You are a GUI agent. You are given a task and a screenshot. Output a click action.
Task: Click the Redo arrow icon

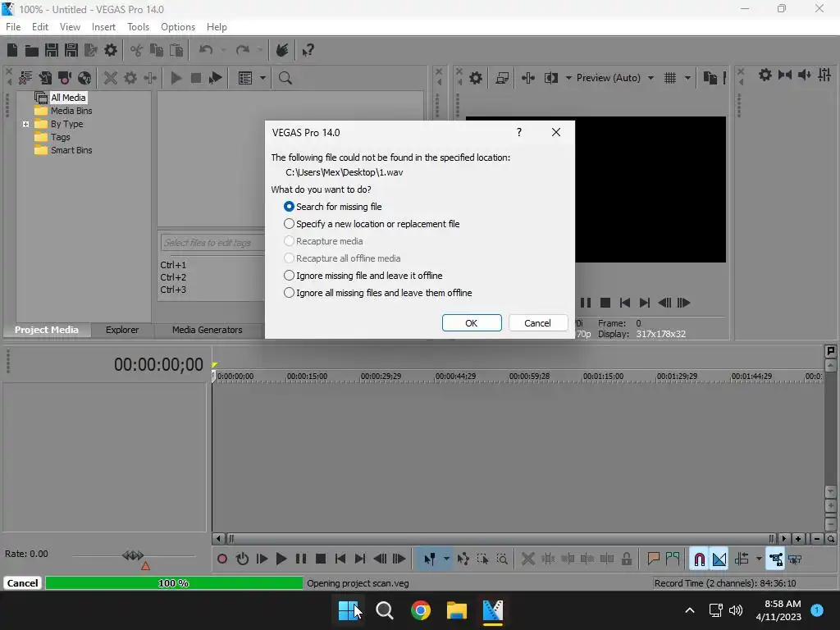(243, 50)
